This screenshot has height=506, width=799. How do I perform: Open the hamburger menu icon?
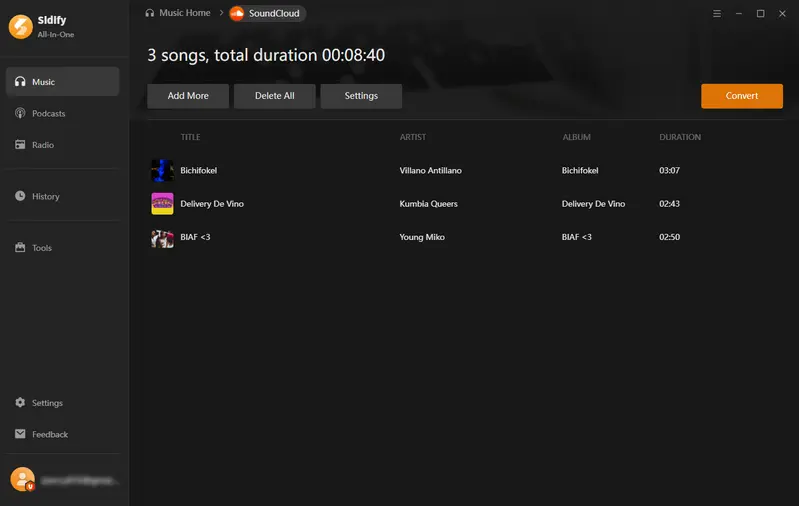coord(717,14)
